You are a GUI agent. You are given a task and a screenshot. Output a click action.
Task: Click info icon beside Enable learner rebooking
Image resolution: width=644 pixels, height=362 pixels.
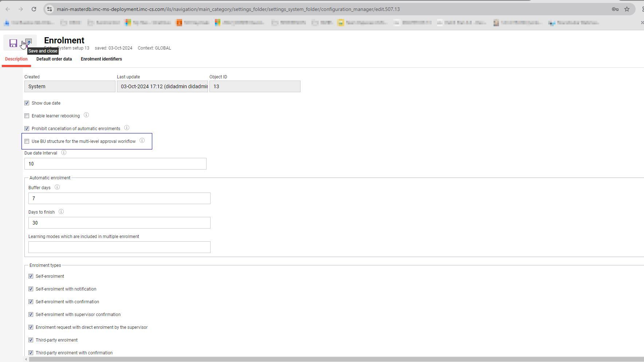(x=86, y=115)
